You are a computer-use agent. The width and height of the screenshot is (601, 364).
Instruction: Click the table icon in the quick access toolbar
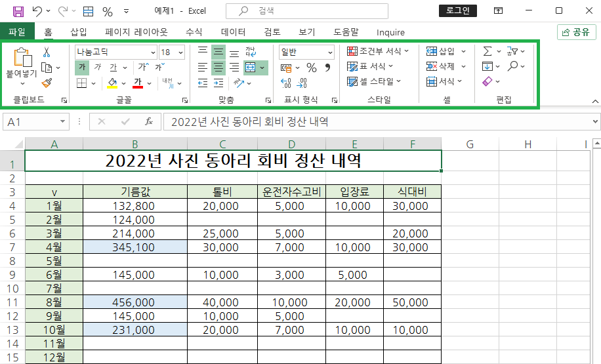[x=89, y=12]
